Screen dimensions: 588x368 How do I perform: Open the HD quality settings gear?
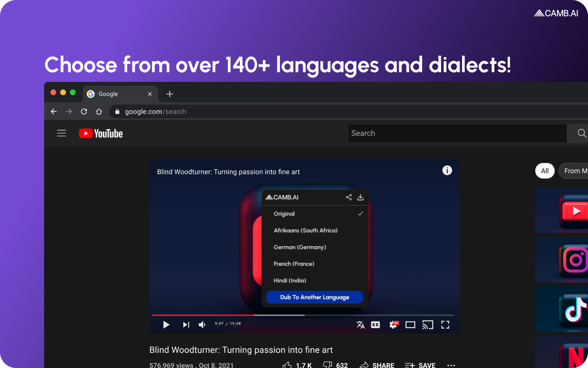point(393,325)
